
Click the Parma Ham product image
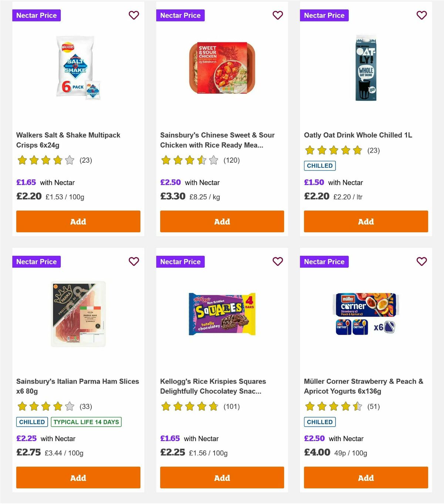click(x=78, y=312)
